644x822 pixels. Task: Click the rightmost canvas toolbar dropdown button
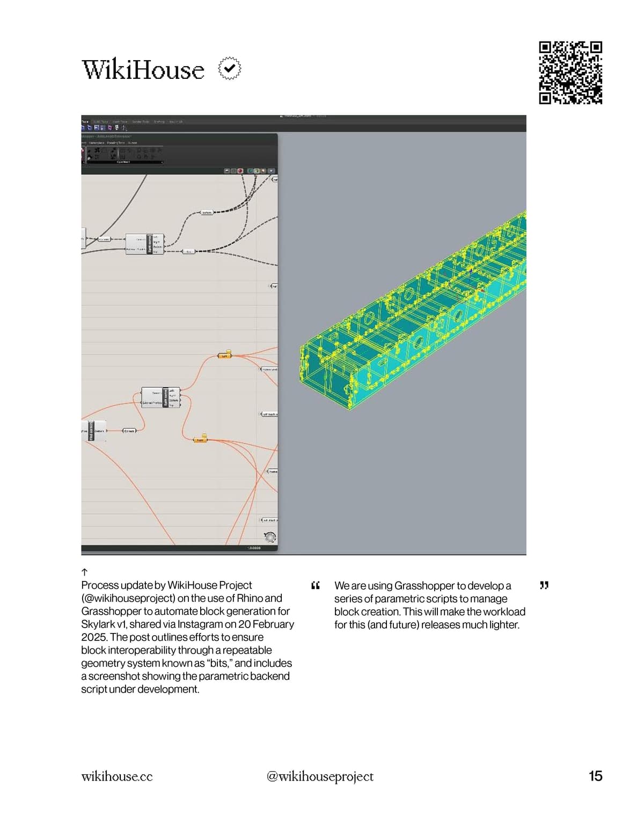272,171
